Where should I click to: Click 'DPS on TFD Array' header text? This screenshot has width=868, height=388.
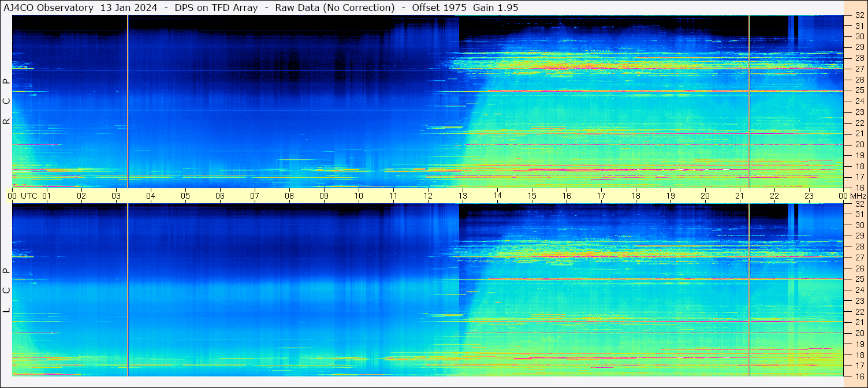[x=216, y=8]
